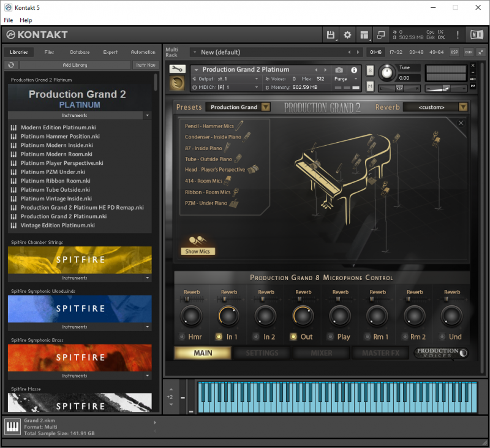The image size is (490, 448).
Task: Open the Output st.1 dropdown
Action: pos(225,79)
